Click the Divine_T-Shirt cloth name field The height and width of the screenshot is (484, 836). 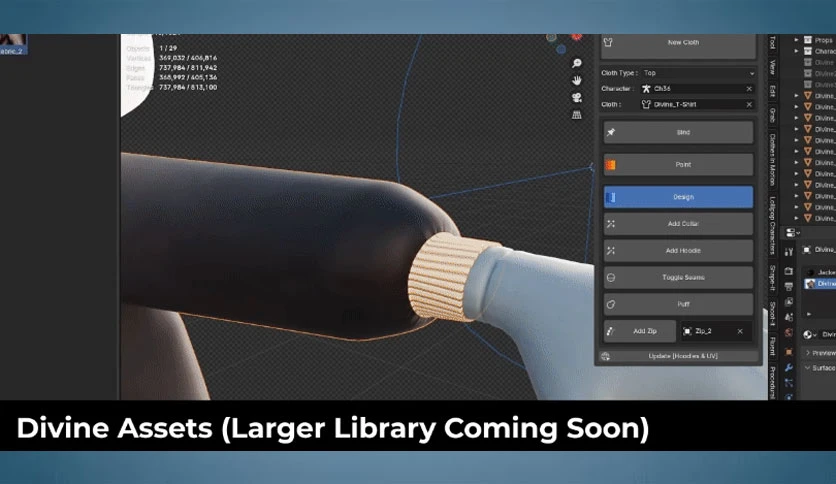[698, 104]
